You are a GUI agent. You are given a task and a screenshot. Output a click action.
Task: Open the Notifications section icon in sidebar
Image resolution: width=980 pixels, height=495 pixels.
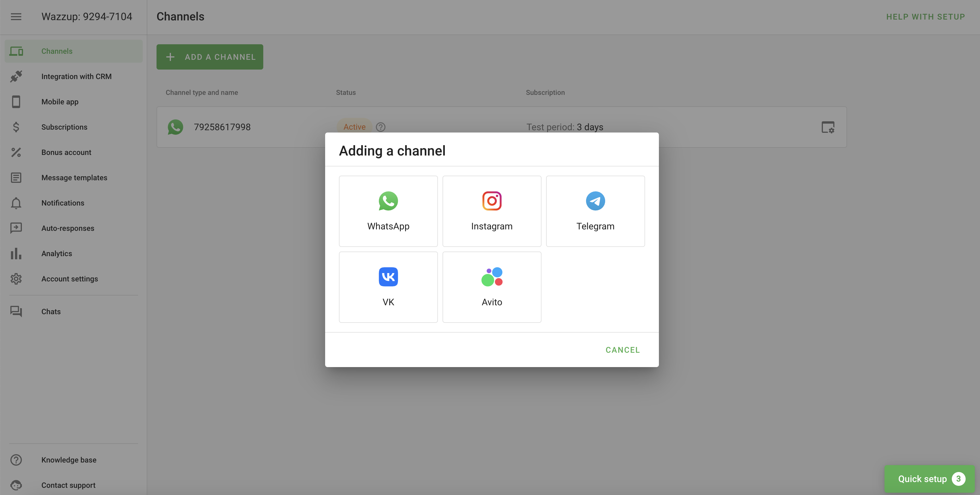(x=16, y=203)
